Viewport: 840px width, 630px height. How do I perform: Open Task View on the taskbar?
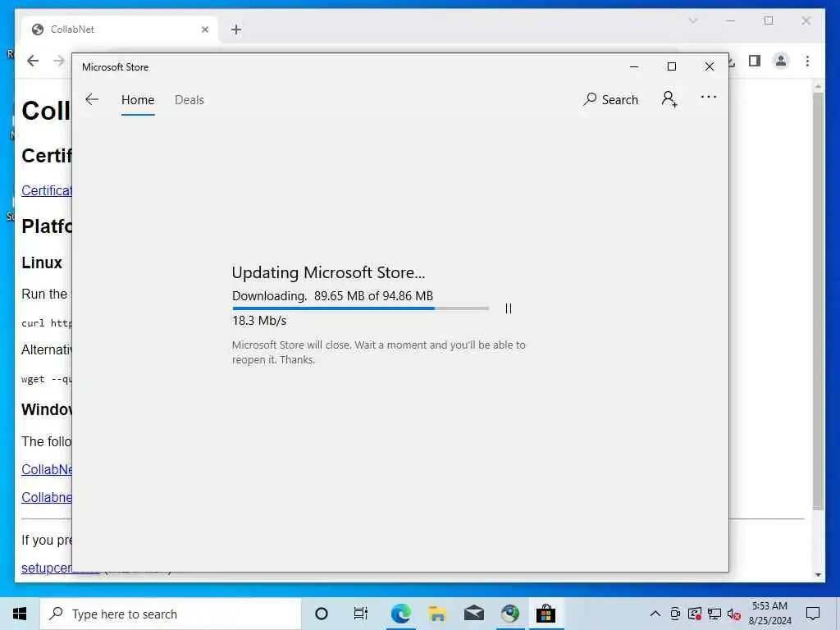(x=361, y=614)
